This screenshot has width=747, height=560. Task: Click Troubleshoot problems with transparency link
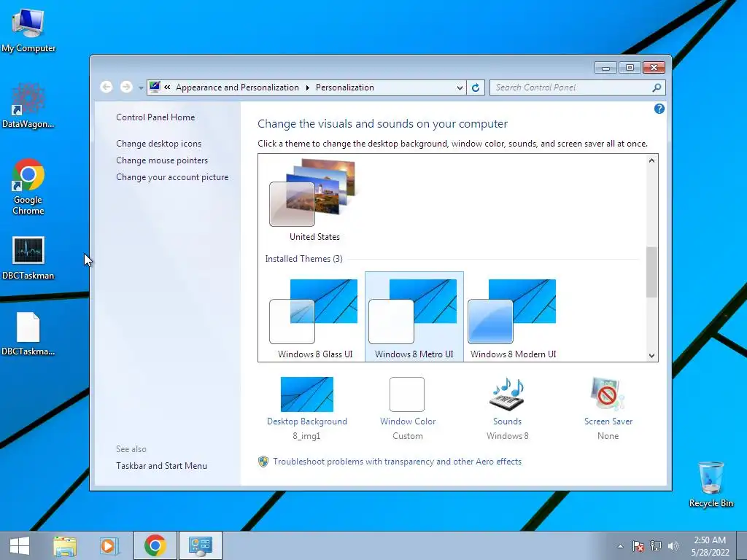point(397,462)
